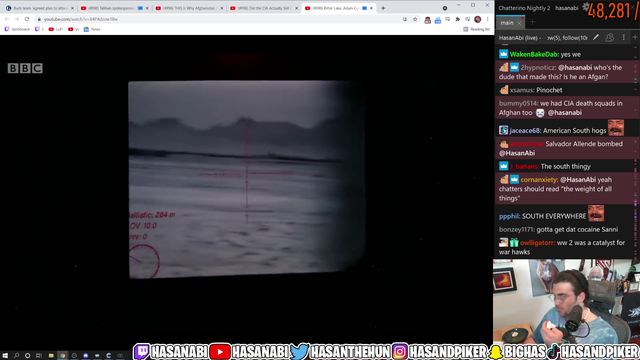
Task: Open the Chrome extensions puzzle icon
Action: click(x=458, y=19)
